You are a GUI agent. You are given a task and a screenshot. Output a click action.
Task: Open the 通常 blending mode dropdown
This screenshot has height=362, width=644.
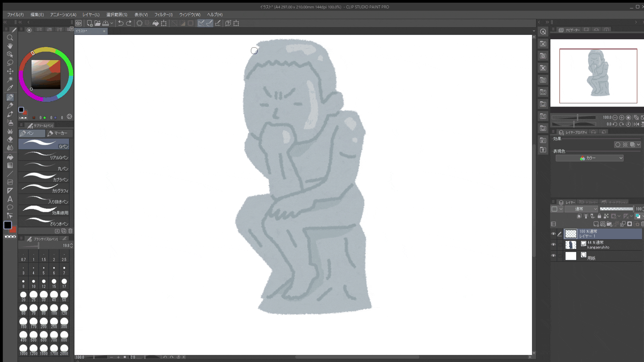point(581,209)
